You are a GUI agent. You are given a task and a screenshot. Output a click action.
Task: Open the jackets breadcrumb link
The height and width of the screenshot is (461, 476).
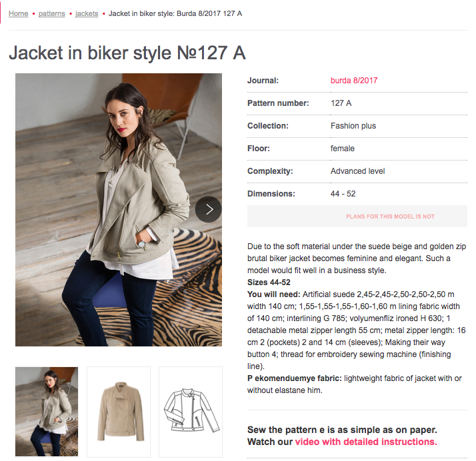click(x=87, y=13)
